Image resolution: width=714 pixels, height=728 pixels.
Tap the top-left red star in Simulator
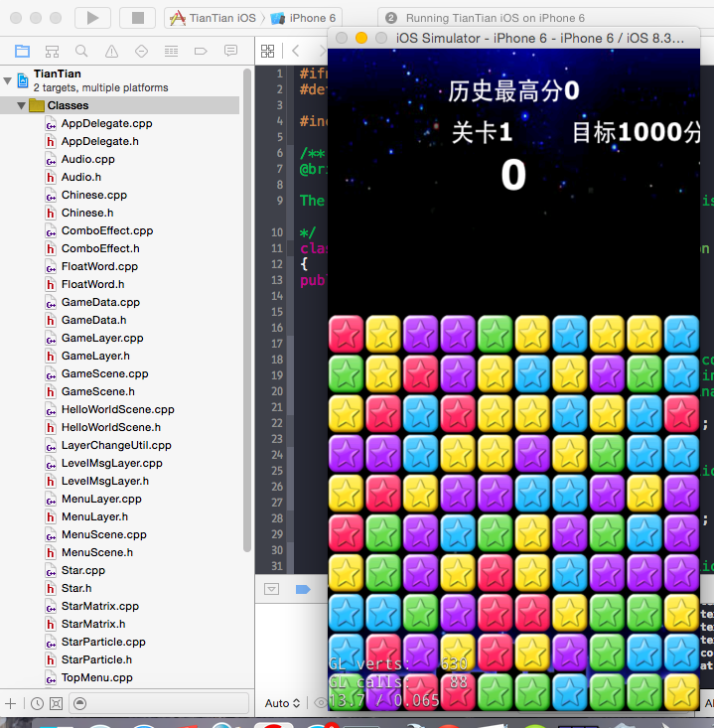346,334
